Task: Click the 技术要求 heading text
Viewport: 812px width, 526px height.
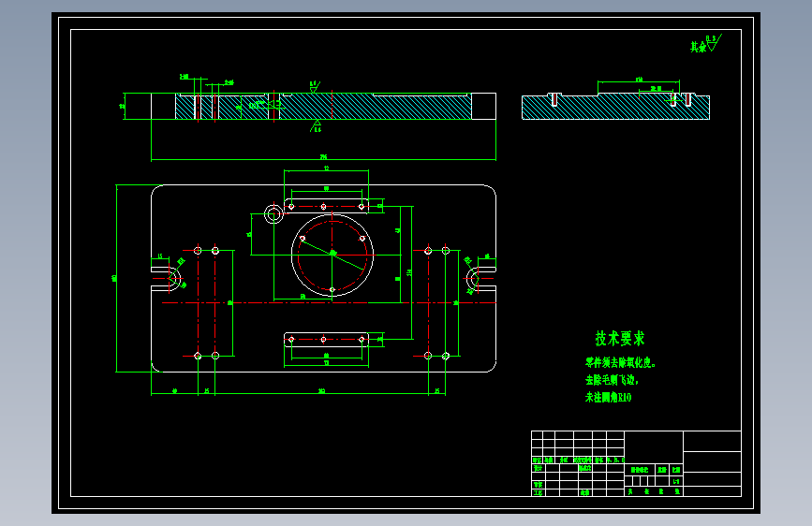Action: click(x=620, y=339)
